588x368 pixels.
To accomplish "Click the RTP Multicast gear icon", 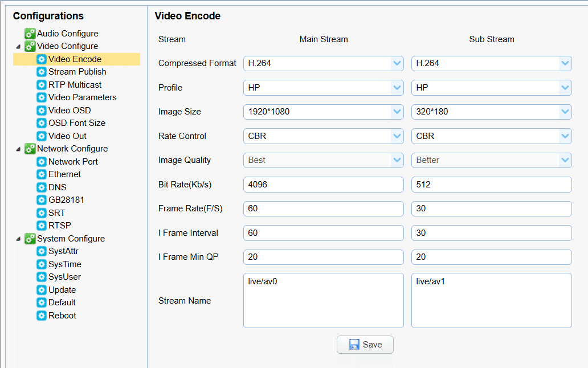I will tap(42, 85).
